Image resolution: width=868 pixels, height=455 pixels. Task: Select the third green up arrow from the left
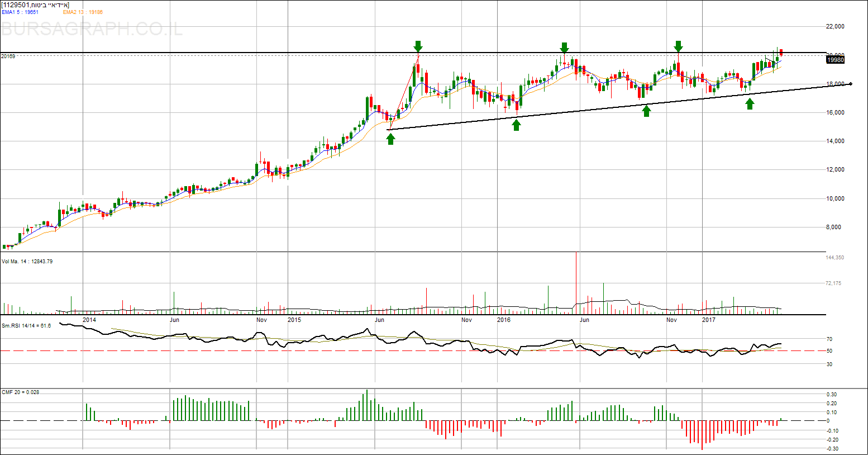(646, 111)
